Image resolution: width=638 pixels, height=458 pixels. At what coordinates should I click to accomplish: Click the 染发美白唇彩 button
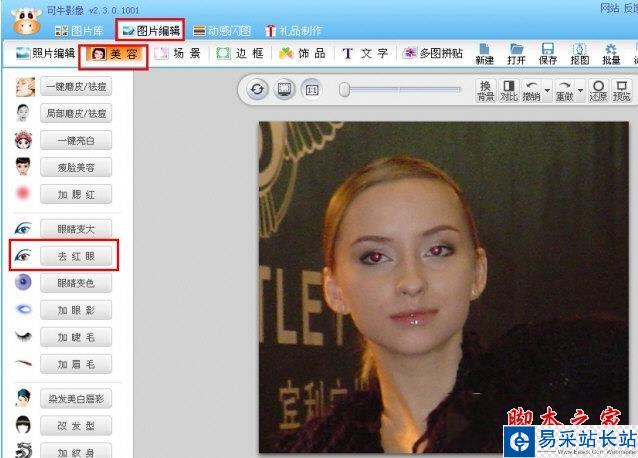(x=76, y=399)
